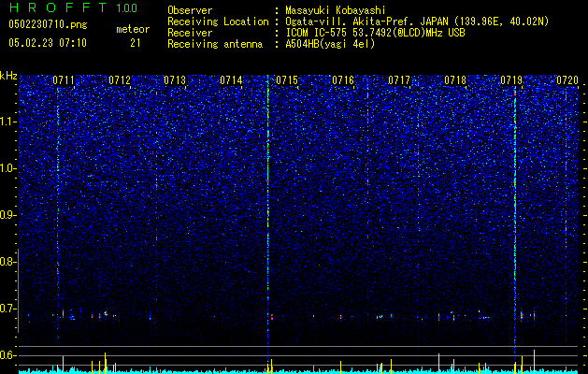Select the Ogata-vill. Akita-Pref. JAPAN location text
This screenshot has width=588, height=374.
pyautogui.click(x=417, y=22)
